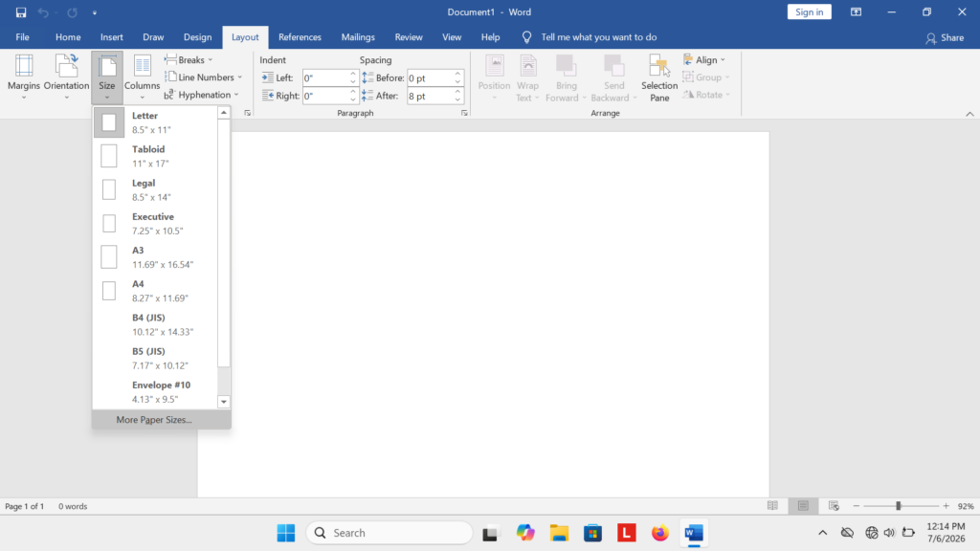Screen dimensions: 980x551
Task: Click paper size list scroll-down arrow
Action: pos(224,402)
